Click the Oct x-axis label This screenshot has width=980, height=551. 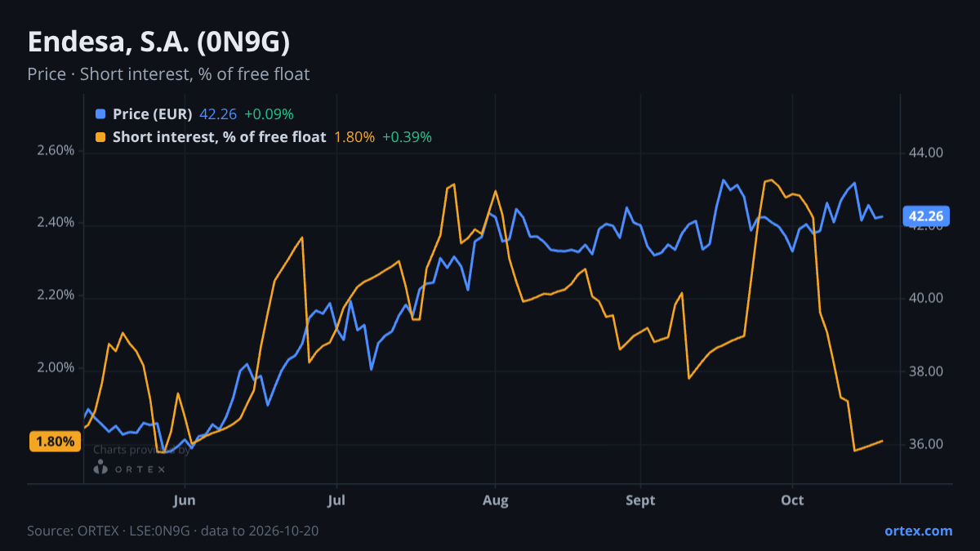792,500
